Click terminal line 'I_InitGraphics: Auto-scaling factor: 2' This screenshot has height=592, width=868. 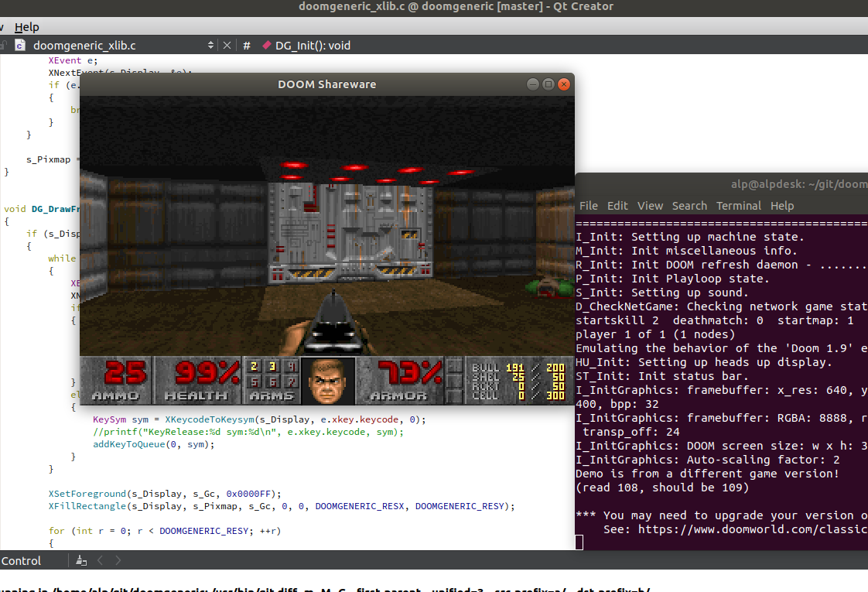pos(707,460)
